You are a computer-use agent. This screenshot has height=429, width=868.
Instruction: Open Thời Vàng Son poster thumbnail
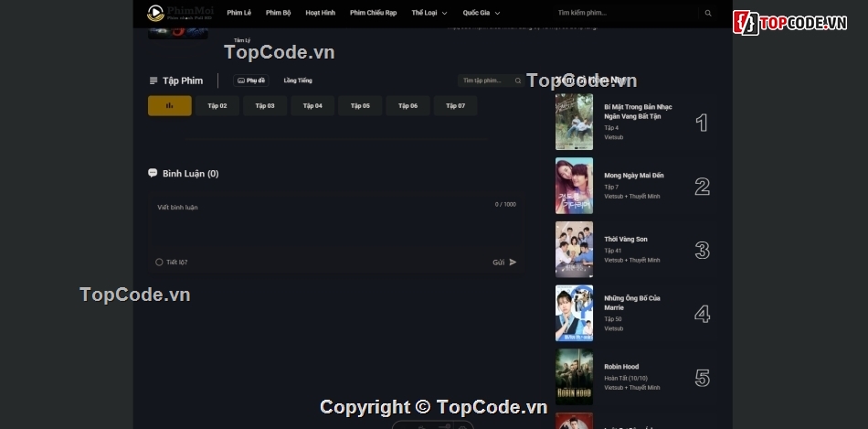(x=574, y=250)
